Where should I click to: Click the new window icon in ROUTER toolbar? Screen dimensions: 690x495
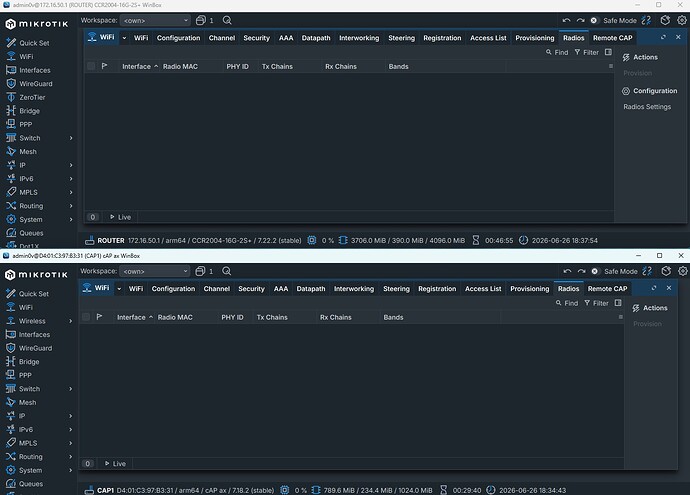pos(201,20)
